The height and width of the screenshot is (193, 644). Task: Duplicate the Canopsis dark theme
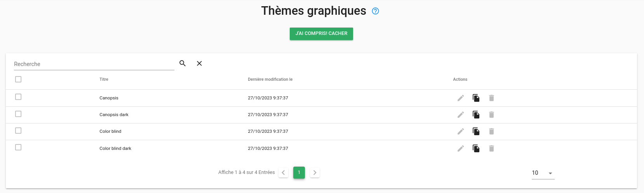476,115
